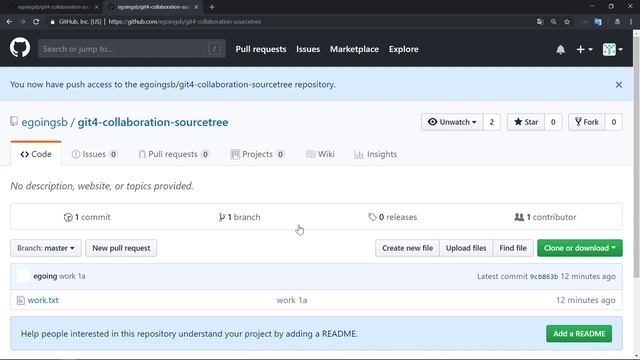Switch to the first browser tab
The width and height of the screenshot is (640, 360).
coord(53,7)
